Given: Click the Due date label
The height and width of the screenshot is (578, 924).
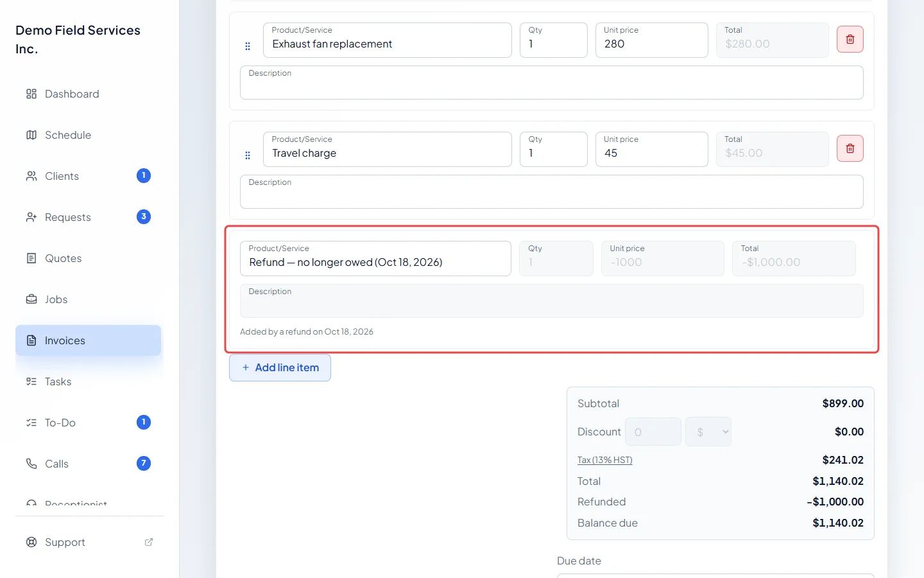Looking at the screenshot, I should pyautogui.click(x=579, y=561).
